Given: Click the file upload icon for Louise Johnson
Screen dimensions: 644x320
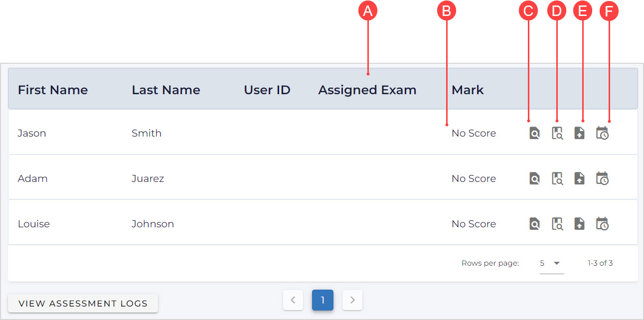Looking at the screenshot, I should tap(579, 224).
